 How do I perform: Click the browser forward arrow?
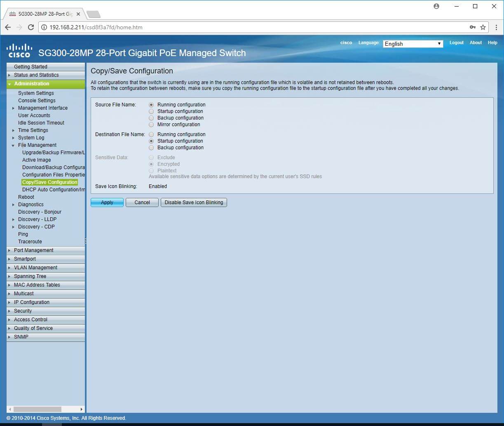[x=19, y=27]
